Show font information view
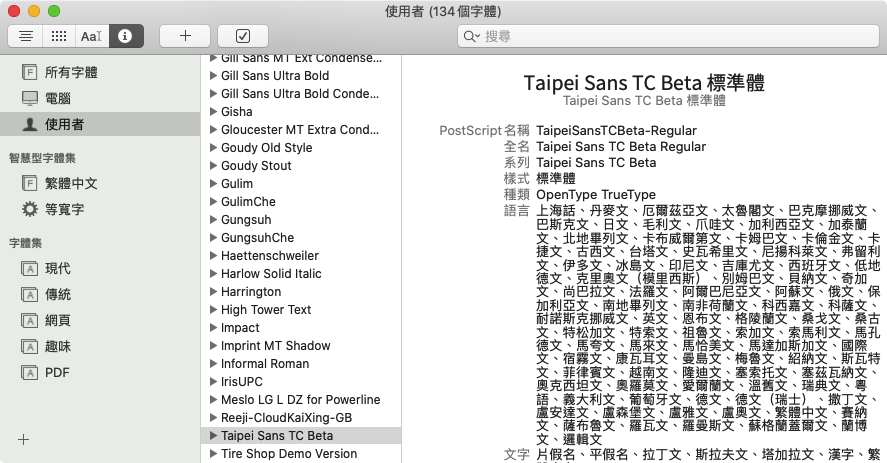The height and width of the screenshot is (463, 887). point(126,36)
